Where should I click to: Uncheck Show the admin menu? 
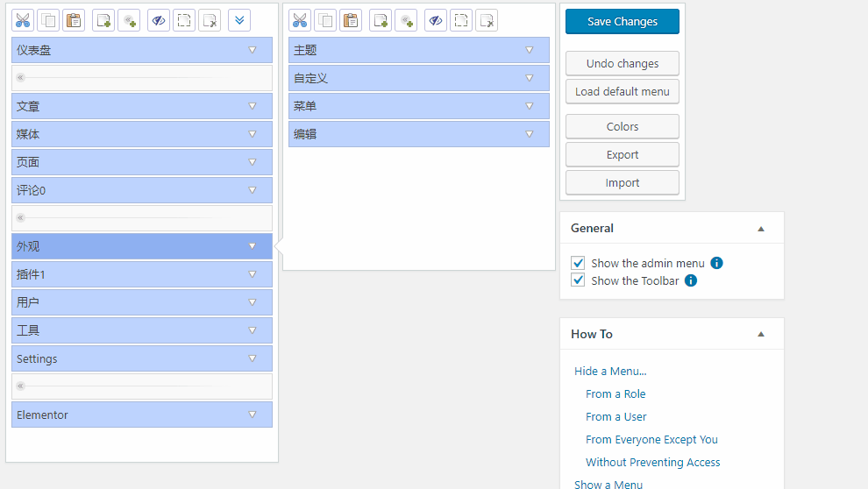578,263
